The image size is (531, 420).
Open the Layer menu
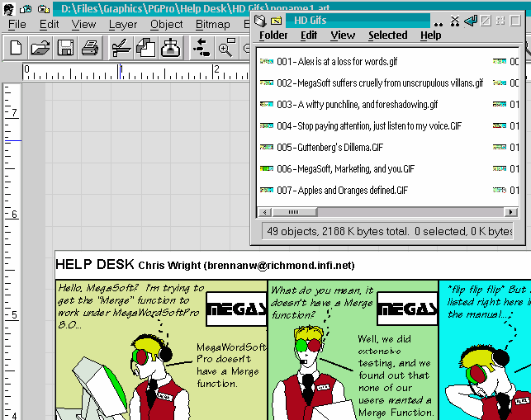[x=123, y=25]
